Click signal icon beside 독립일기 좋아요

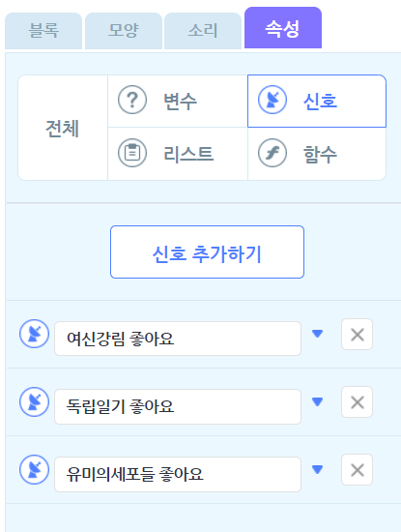pyautogui.click(x=34, y=401)
